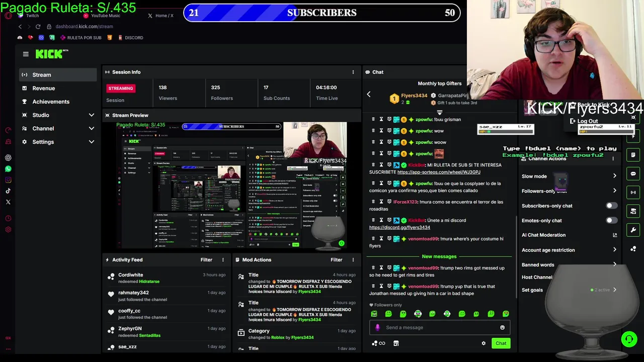The image size is (644, 362).
Task: Click the Stream Preview video
Action: point(231,186)
